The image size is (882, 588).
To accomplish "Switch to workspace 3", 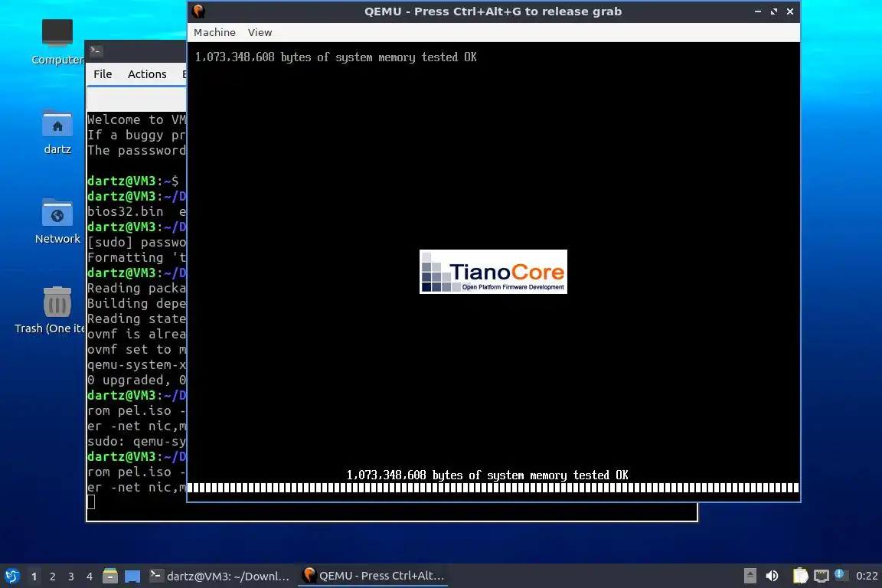I will pyautogui.click(x=71, y=577).
